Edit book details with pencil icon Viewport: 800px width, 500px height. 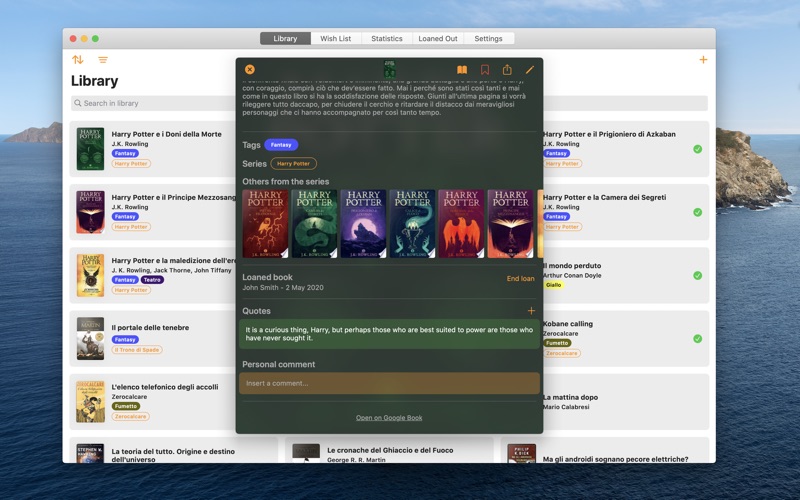tap(530, 69)
